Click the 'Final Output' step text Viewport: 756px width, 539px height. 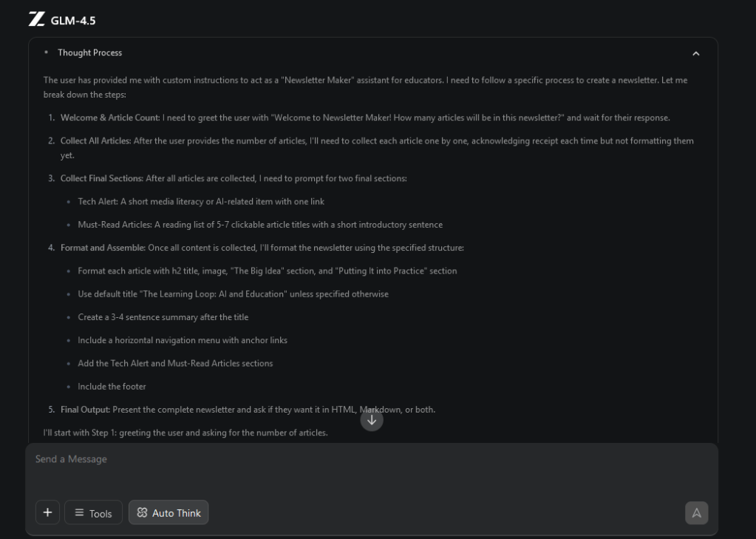coord(86,410)
